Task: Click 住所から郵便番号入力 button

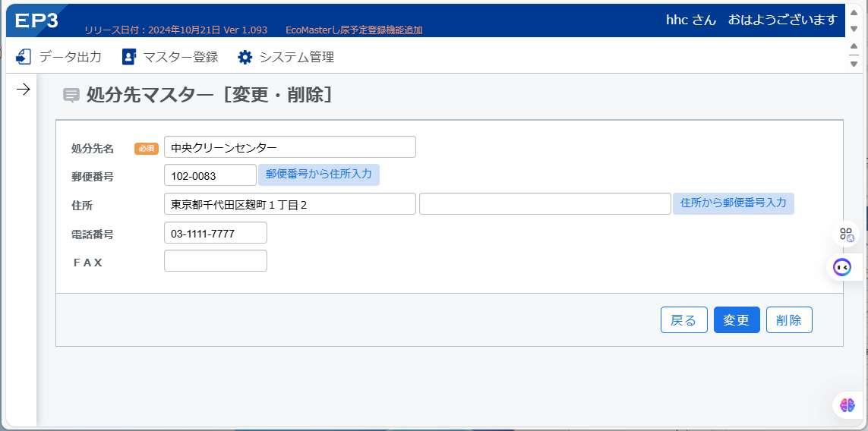Action: coord(734,203)
